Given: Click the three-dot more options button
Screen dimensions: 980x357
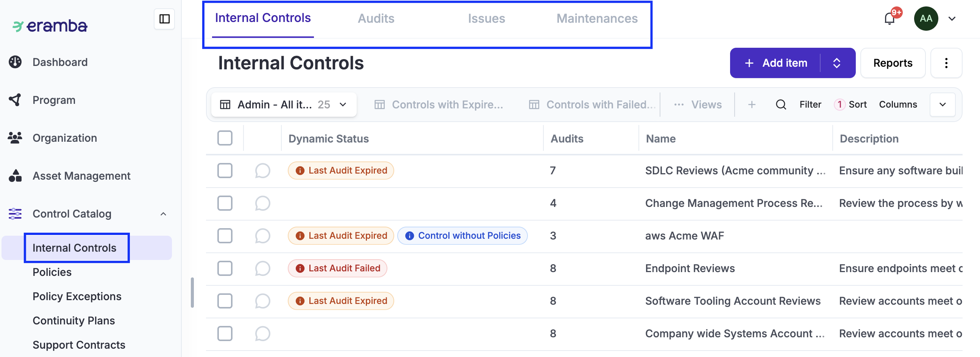Looking at the screenshot, I should (x=946, y=63).
